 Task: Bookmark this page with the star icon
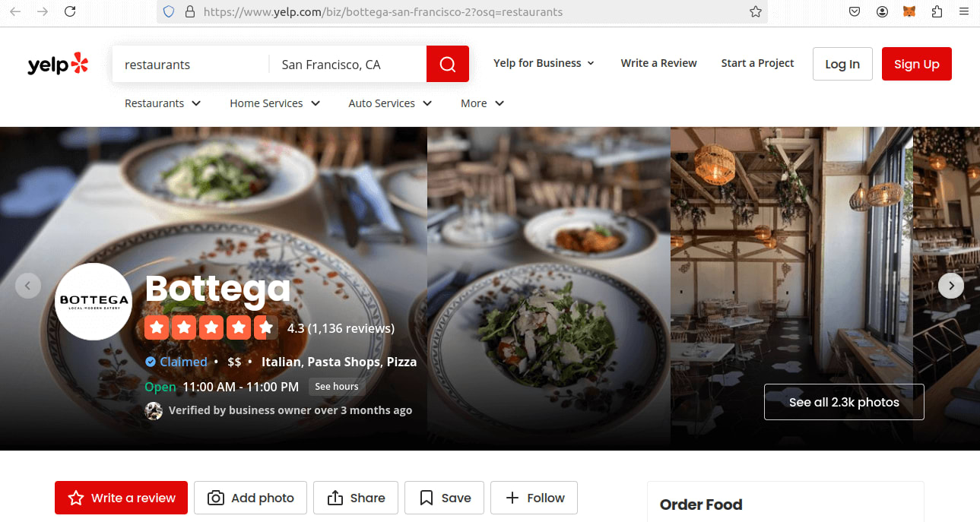(755, 11)
